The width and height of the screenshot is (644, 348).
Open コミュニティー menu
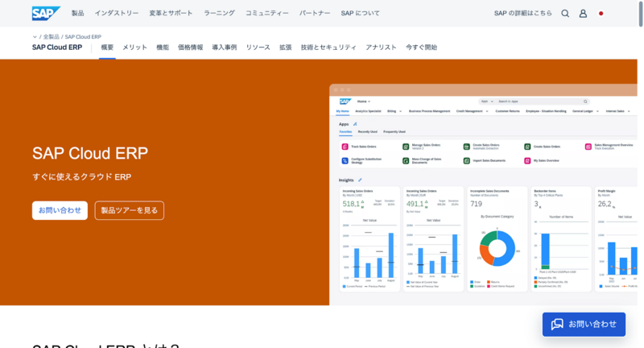click(267, 13)
